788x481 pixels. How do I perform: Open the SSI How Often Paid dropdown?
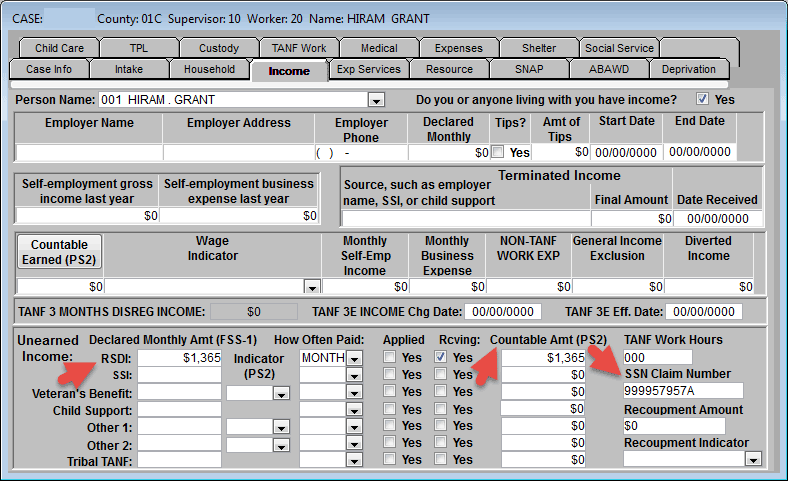coord(354,375)
